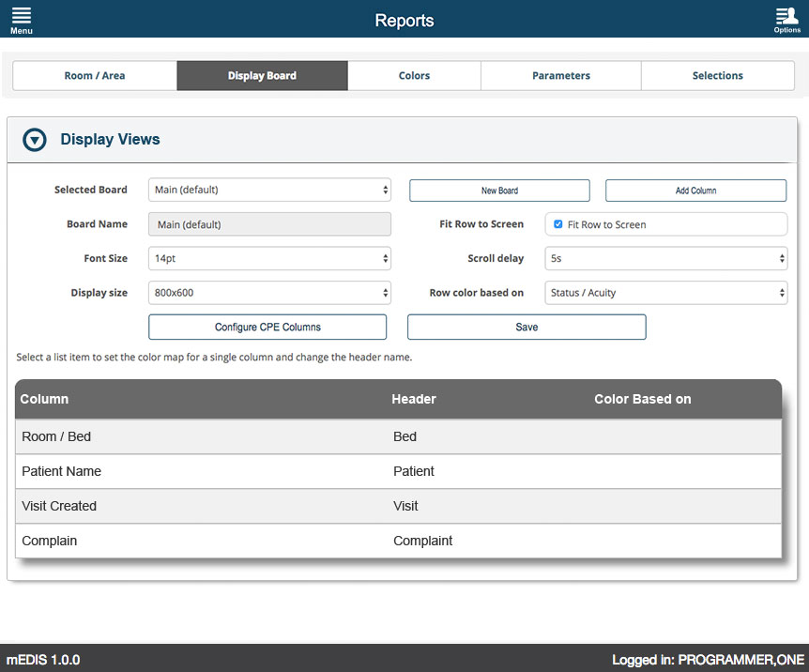This screenshot has height=672, width=809.
Task: Select the Patient Name column row
Action: [x=398, y=471]
